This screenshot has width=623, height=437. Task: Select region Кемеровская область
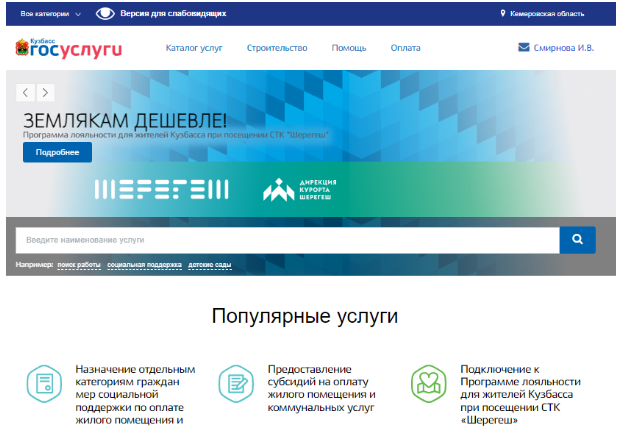tap(547, 14)
